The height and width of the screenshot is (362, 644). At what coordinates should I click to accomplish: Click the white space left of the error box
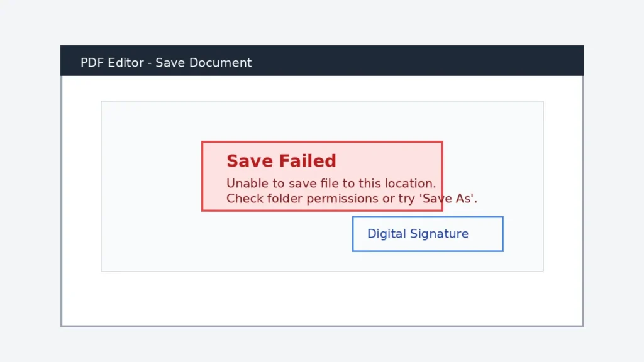click(x=151, y=176)
